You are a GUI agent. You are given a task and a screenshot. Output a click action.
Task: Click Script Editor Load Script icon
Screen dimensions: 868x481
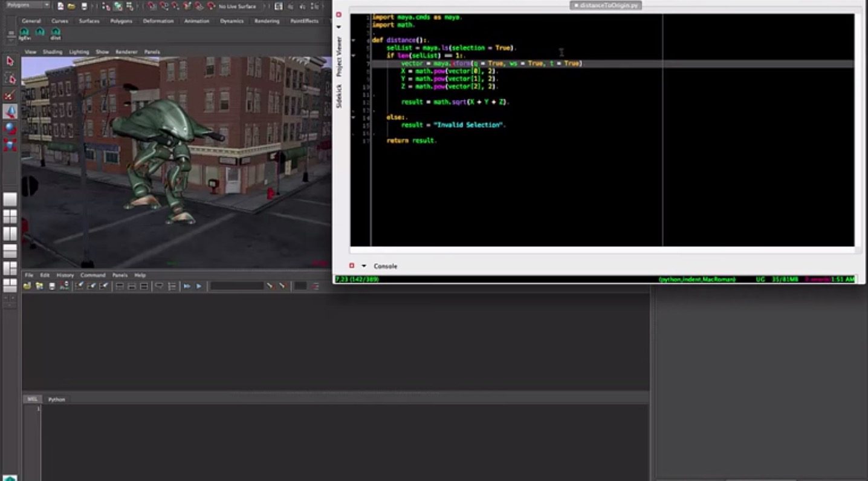[x=27, y=286]
